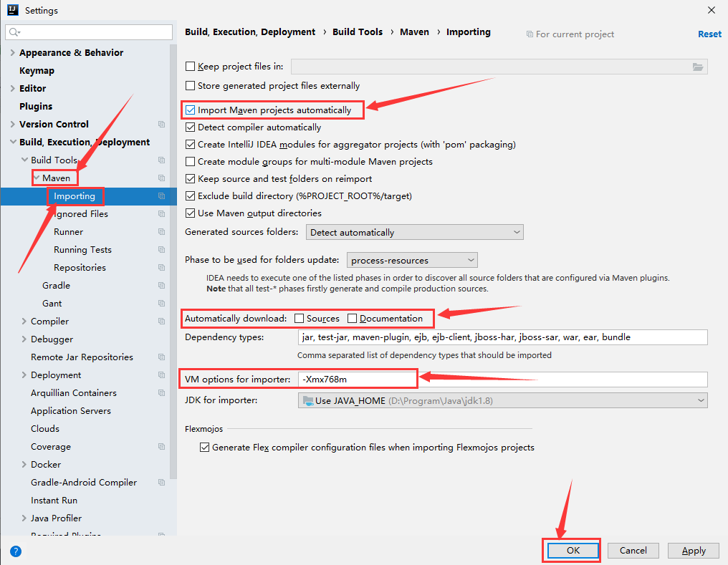Screen dimensions: 728x565
Task: Toggle 'Store generated project files externally'
Action: (190, 86)
